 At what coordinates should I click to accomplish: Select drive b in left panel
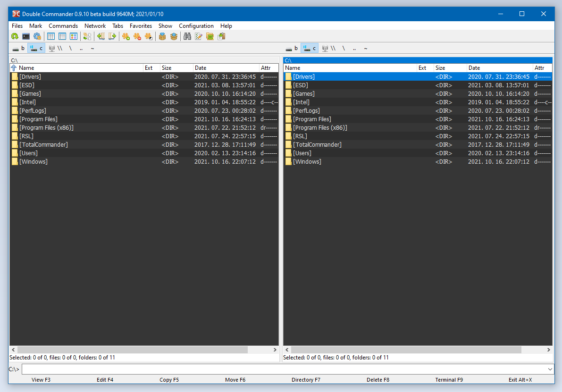[18, 49]
